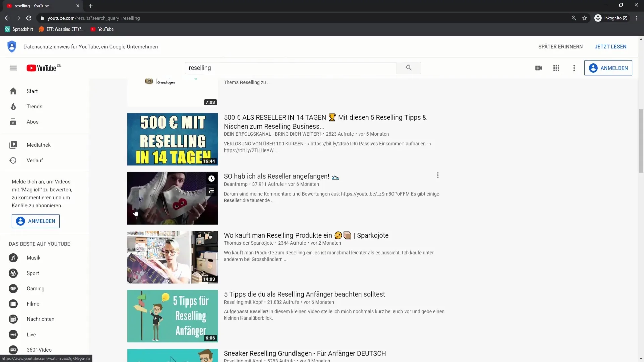Image resolution: width=644 pixels, height=362 pixels.
Task: Open 'SO hab ich als Reseller angefangen!' title
Action: tap(281, 176)
